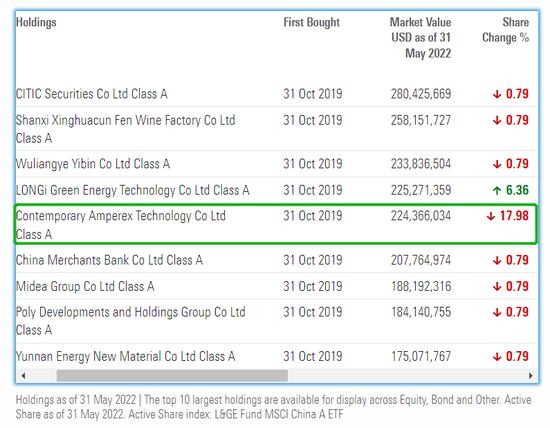550x428 pixels.
Task: Click the red down arrow in CITIC row
Action: 497,94
